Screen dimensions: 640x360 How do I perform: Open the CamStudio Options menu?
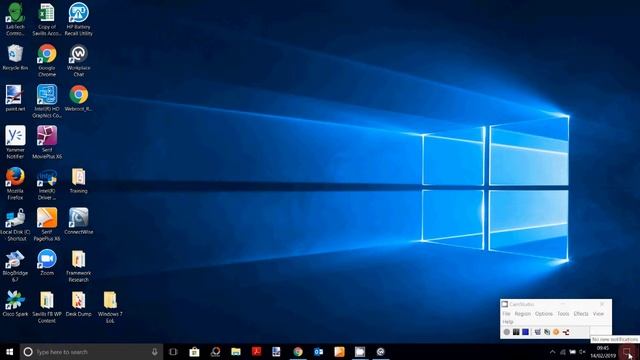click(x=544, y=313)
